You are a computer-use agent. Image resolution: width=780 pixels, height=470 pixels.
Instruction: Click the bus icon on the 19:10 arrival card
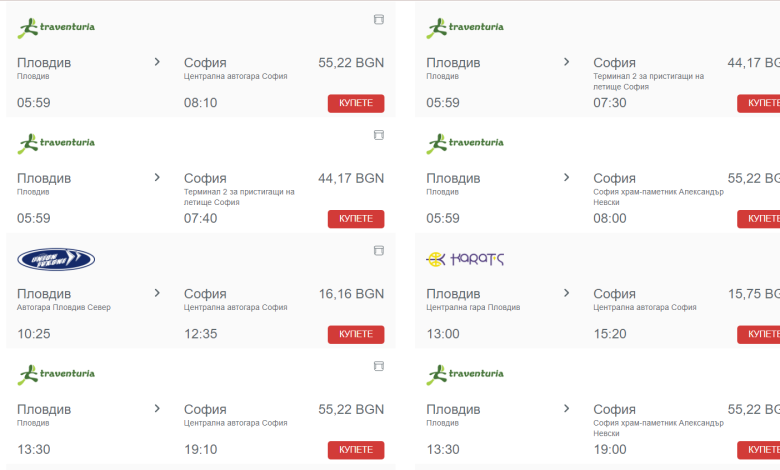click(379, 366)
